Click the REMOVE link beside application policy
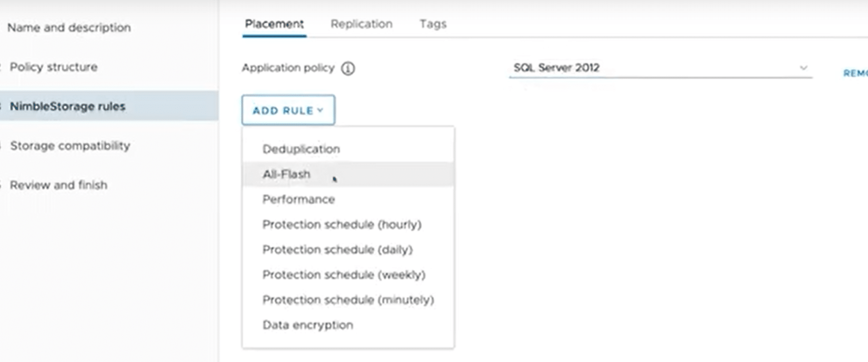 tap(855, 73)
